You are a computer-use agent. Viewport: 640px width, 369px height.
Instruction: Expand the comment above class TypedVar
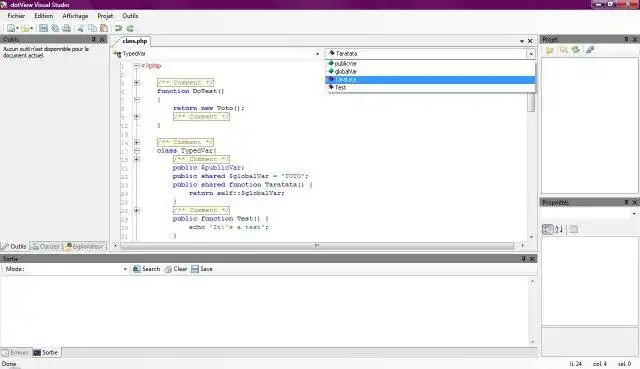[137, 142]
